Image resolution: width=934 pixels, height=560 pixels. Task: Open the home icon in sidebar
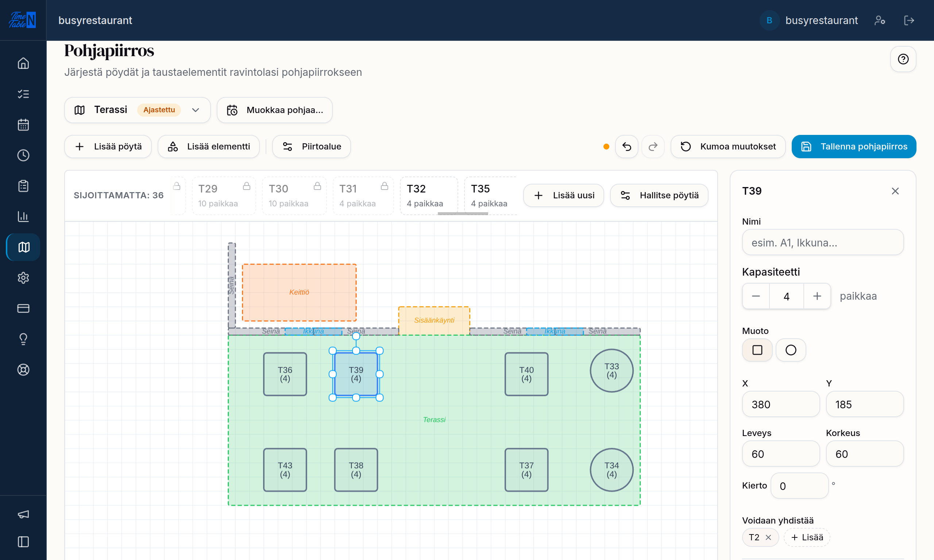tap(23, 63)
